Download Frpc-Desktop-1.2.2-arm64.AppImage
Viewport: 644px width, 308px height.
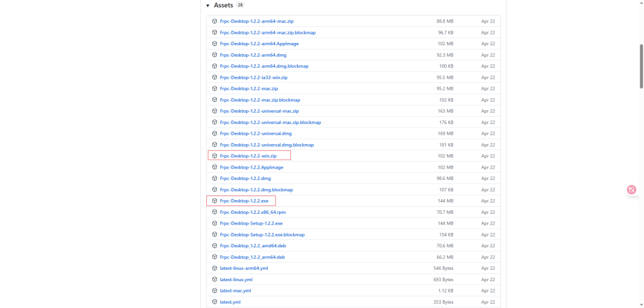259,43
